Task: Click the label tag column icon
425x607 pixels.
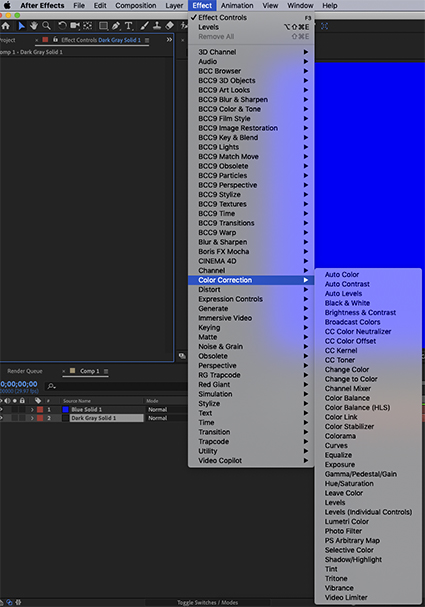Action: click(x=38, y=401)
